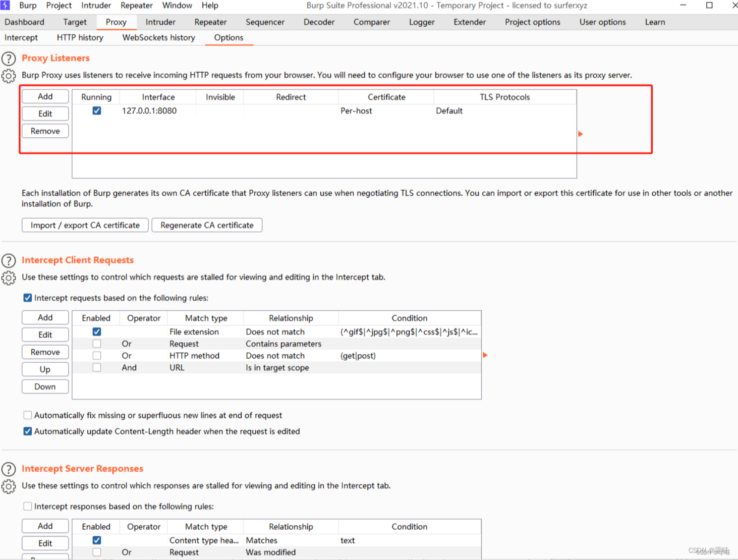Screen dimensions: 738x560
Task: Remove the client request interception rule
Action: pyautogui.click(x=45, y=352)
